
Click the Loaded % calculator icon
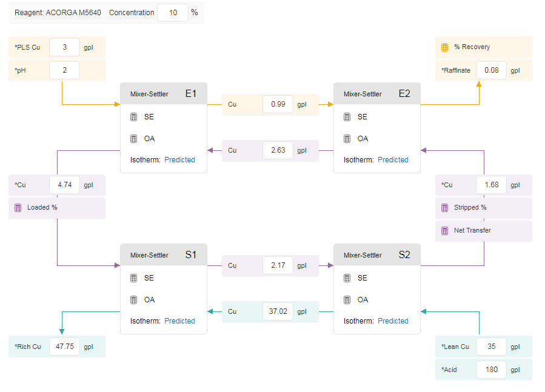click(18, 208)
